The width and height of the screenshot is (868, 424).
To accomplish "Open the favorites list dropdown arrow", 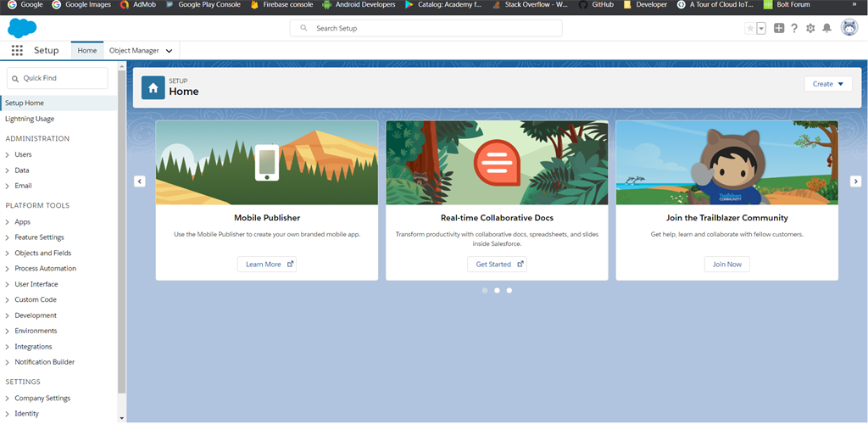I will click(x=761, y=28).
